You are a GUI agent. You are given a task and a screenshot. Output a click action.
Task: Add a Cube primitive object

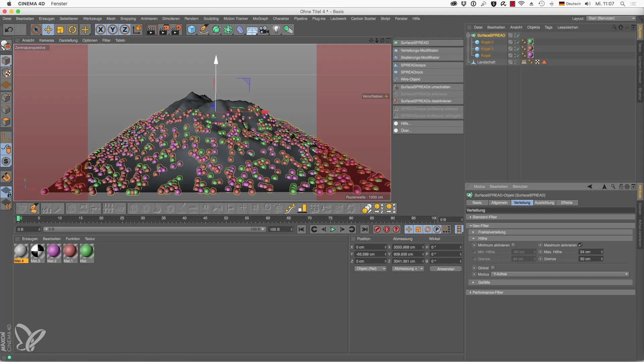point(192,30)
